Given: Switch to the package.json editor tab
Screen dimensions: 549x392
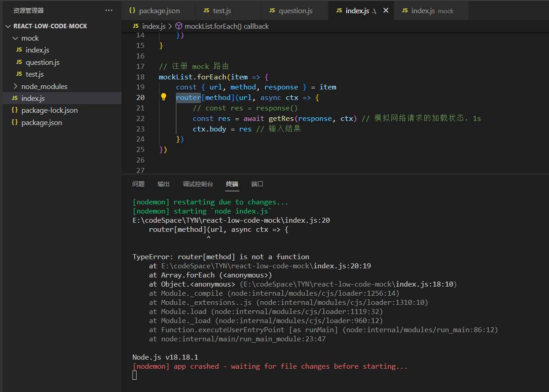Looking at the screenshot, I should click(x=158, y=10).
